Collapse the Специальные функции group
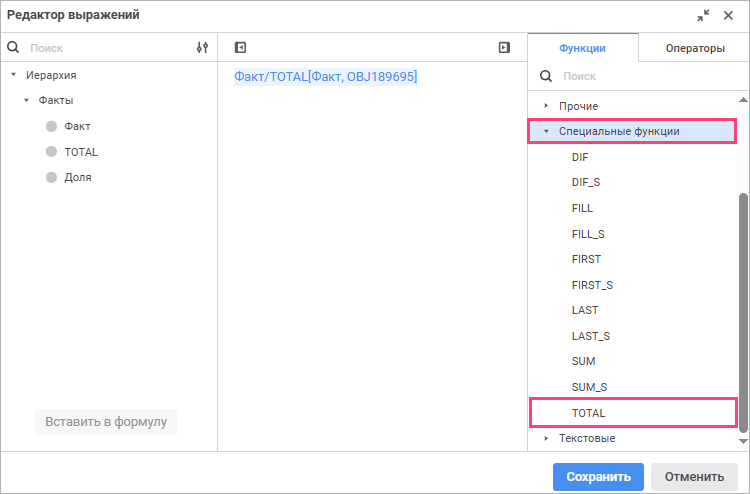The width and height of the screenshot is (750, 494). coord(546,131)
